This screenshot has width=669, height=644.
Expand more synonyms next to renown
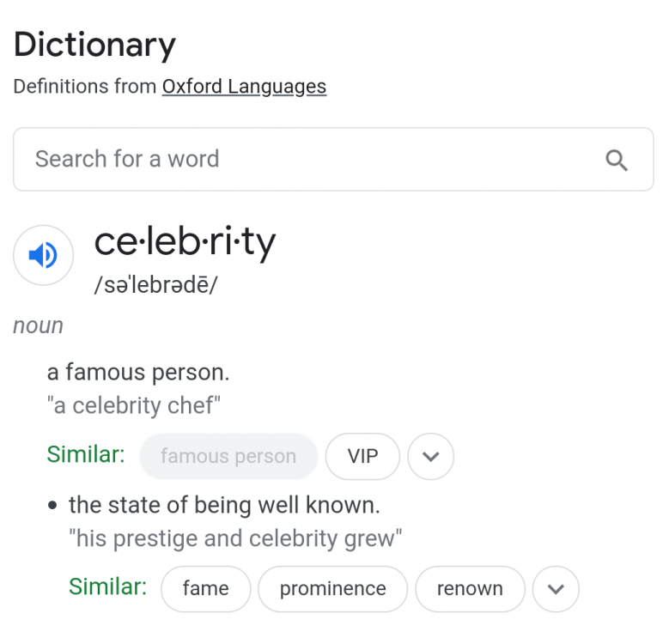556,589
